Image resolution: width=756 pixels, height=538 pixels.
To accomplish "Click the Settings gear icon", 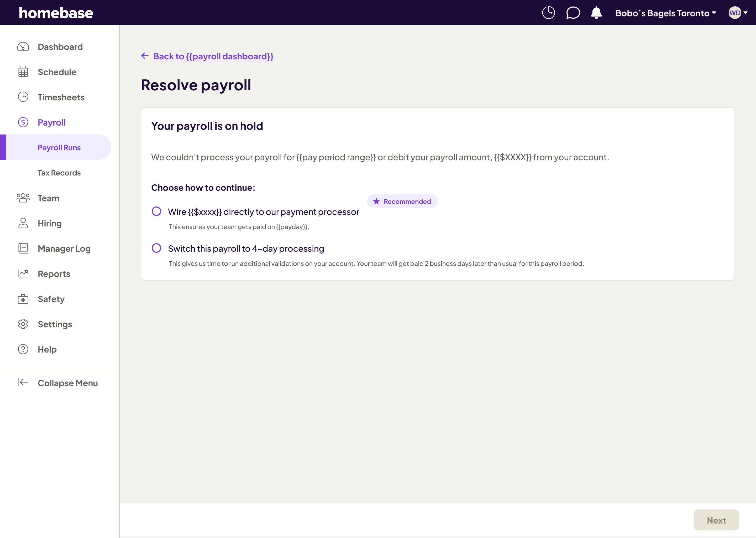I will [23, 324].
